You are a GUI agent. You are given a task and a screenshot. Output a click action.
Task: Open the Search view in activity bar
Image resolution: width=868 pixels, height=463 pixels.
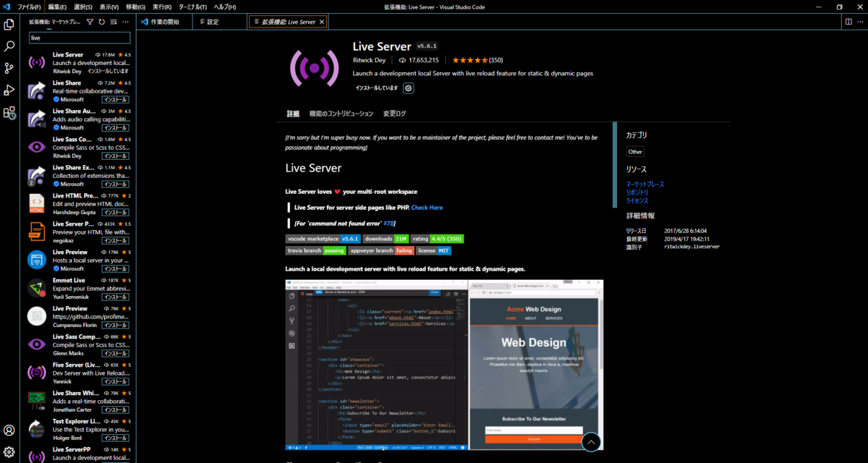tap(9, 46)
